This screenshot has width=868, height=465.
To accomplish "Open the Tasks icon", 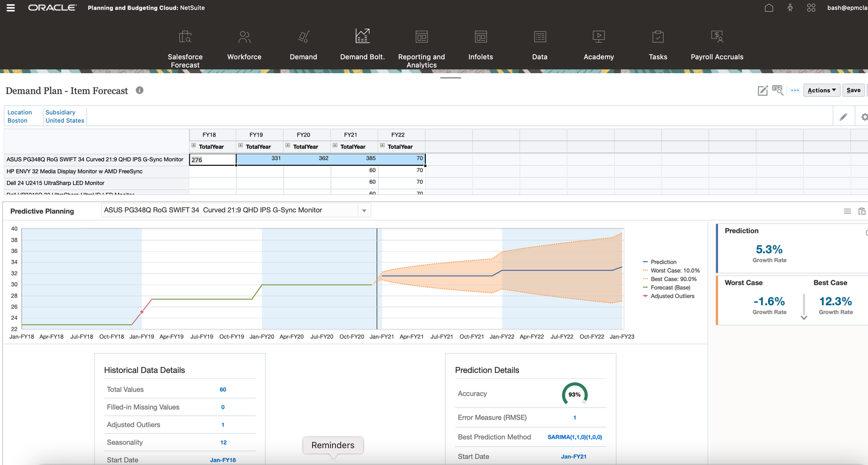I will (658, 36).
